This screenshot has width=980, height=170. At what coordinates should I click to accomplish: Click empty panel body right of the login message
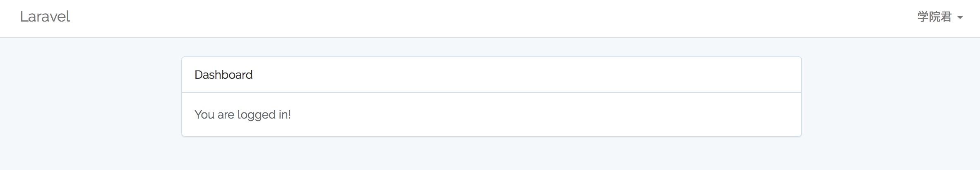[x=538, y=114]
